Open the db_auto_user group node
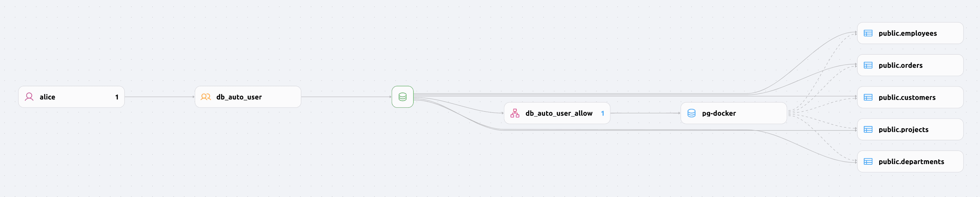 point(239,97)
